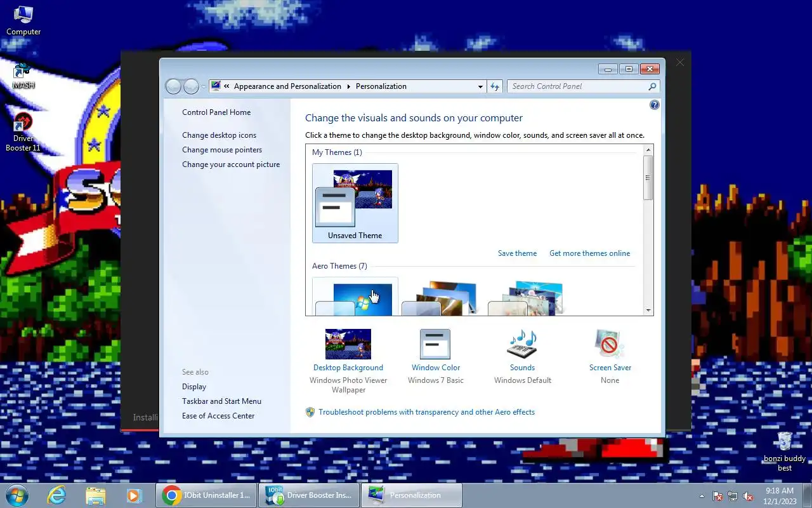This screenshot has width=812, height=508.
Task: Open Change mouse pointers
Action: [222, 150]
